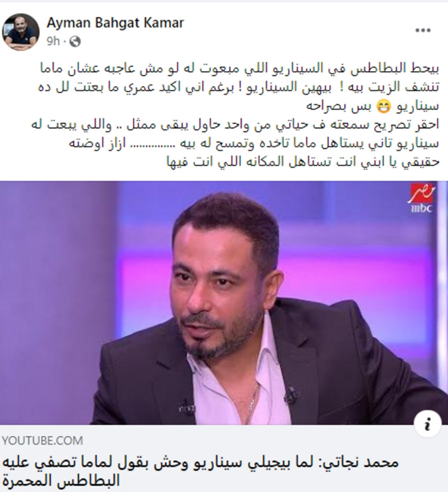Click the info icon on link preview
This screenshot has width=448, height=492.
[428, 423]
